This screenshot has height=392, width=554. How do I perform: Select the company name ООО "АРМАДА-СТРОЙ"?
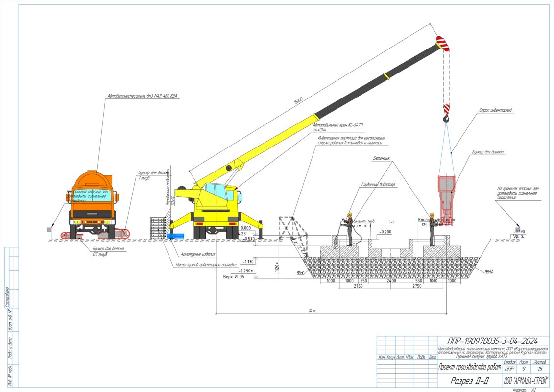(x=525, y=381)
